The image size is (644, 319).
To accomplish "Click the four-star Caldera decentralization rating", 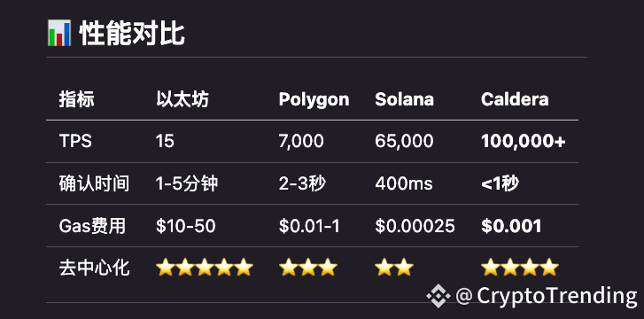I will 520,268.
